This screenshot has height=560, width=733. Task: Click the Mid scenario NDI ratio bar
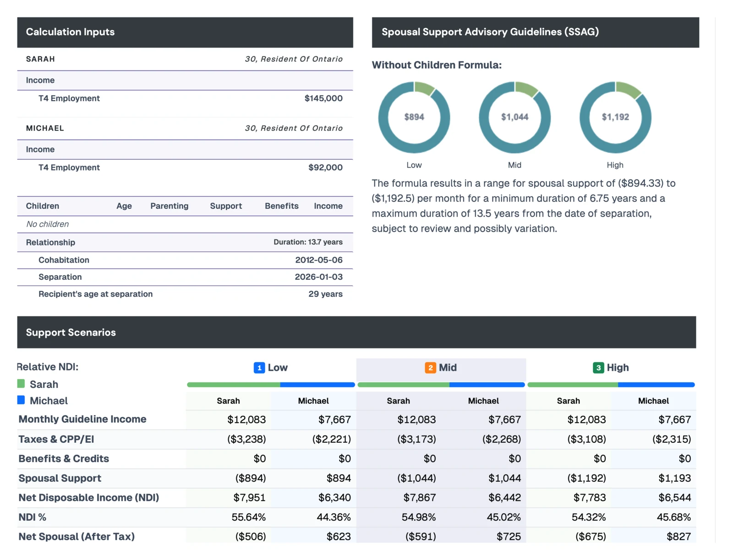pos(441,385)
